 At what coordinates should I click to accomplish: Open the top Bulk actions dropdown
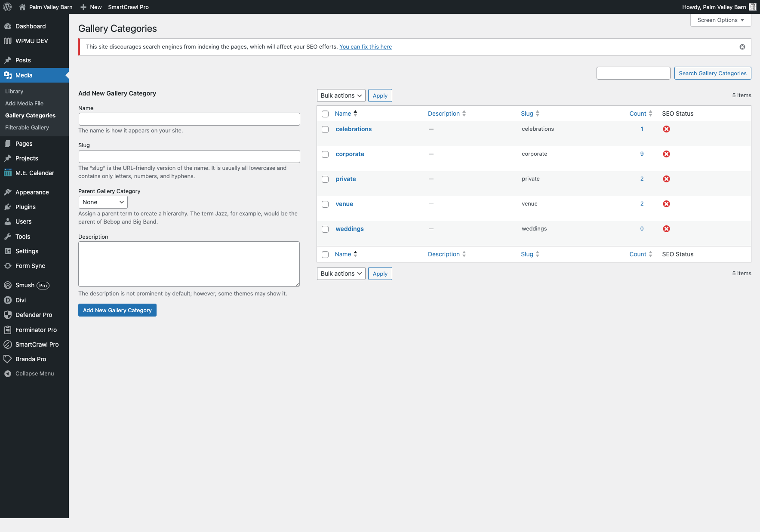[341, 95]
